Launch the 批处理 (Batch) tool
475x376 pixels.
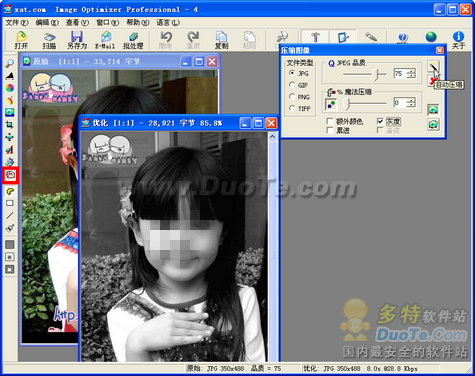coord(133,40)
